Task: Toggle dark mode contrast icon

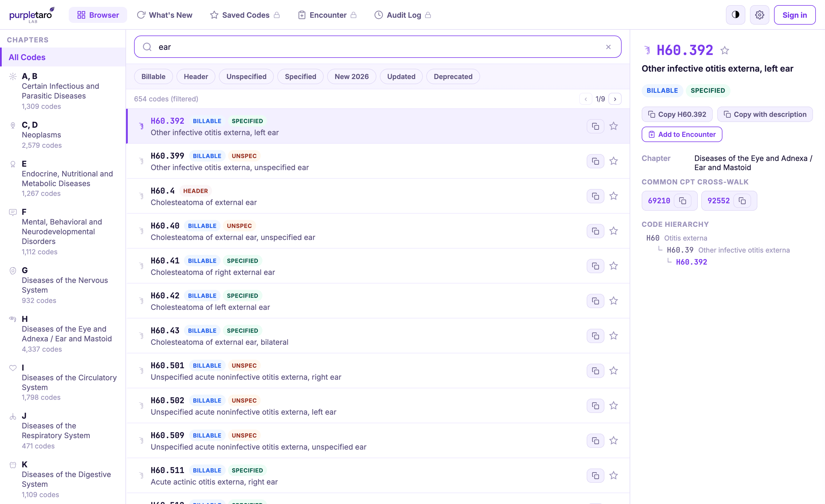Action: [735, 15]
